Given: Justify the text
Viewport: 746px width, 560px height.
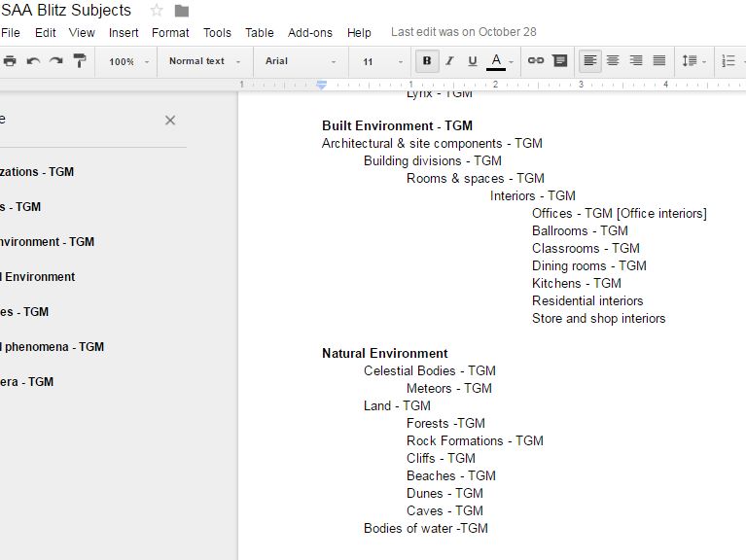Looking at the screenshot, I should (658, 60).
